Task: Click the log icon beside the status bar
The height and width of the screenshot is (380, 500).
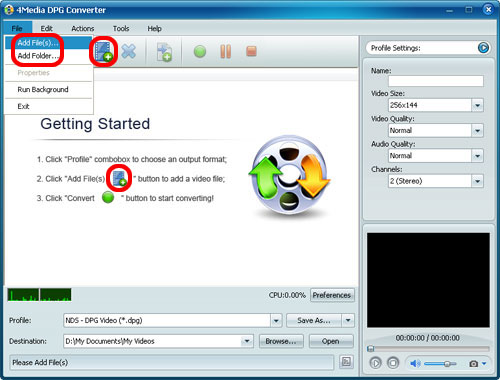Action: point(346,362)
